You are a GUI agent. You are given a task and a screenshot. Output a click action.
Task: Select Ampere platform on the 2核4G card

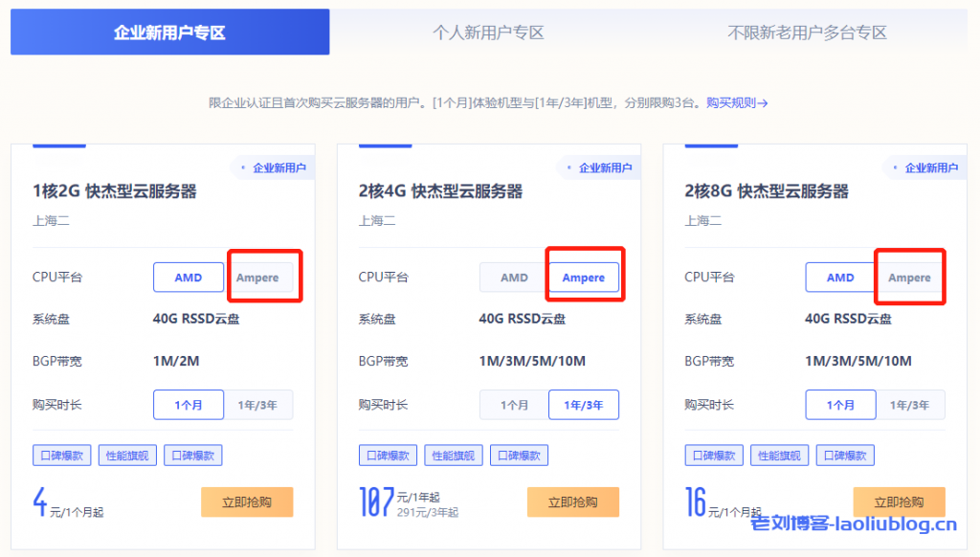click(585, 277)
